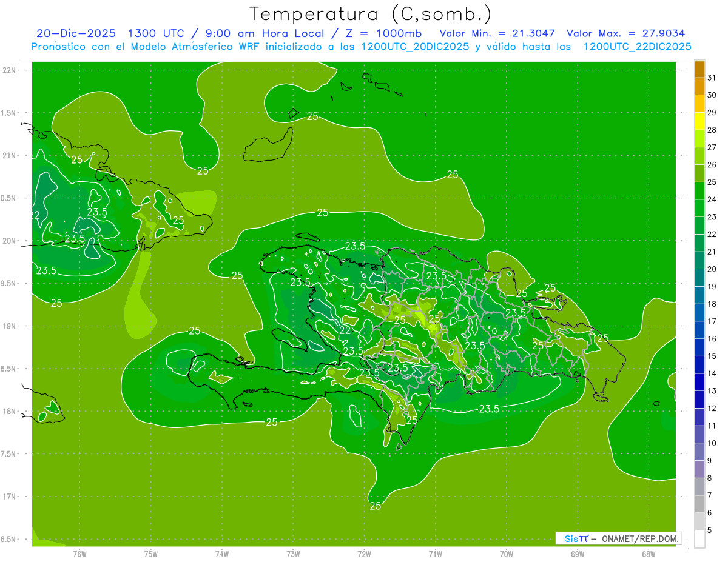Screen dimensions: 728x562
Task: Click the "6.5N" latitude label
Action: [9, 540]
